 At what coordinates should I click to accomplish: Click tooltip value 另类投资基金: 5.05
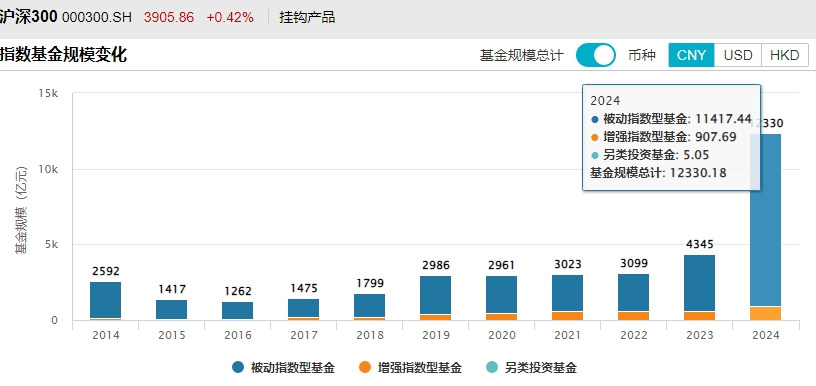pos(650,155)
